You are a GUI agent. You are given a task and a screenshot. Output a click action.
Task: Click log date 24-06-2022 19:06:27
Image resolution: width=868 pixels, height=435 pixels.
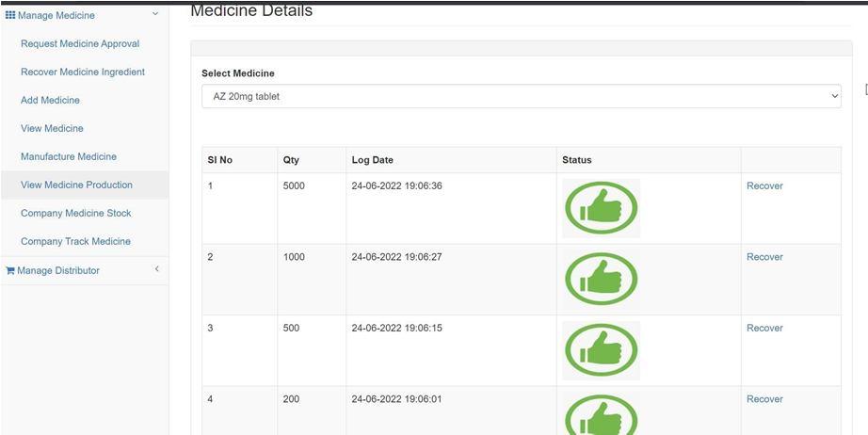396,257
